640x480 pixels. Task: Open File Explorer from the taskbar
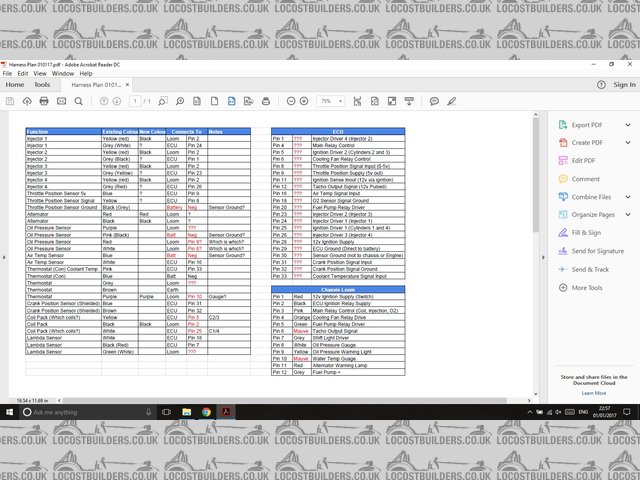click(187, 412)
